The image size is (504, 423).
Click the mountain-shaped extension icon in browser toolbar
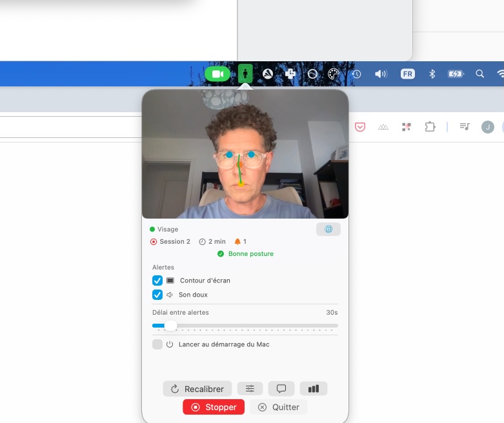coord(383,127)
